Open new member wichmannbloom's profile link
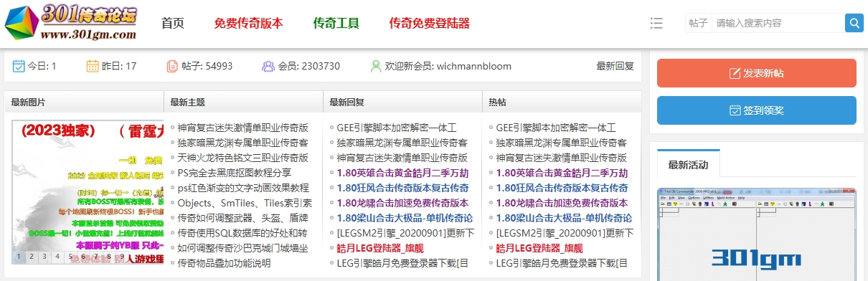868x281 pixels. click(474, 66)
